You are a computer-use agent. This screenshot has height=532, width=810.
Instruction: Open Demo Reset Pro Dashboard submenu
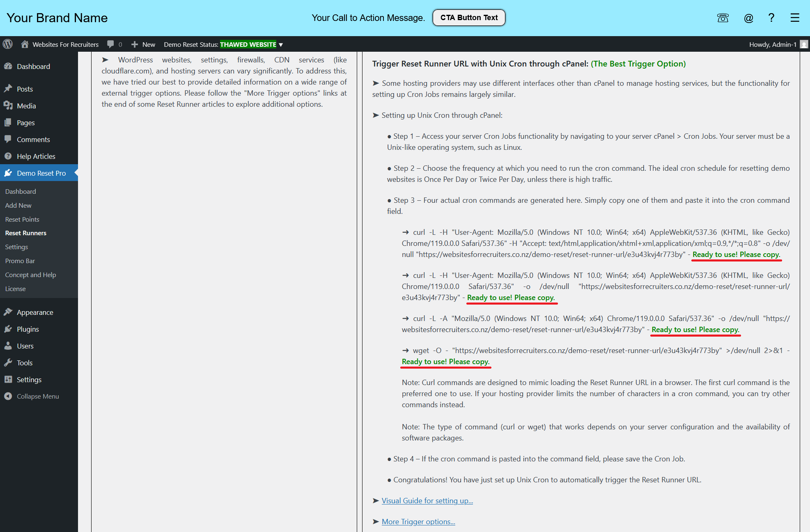tap(21, 191)
